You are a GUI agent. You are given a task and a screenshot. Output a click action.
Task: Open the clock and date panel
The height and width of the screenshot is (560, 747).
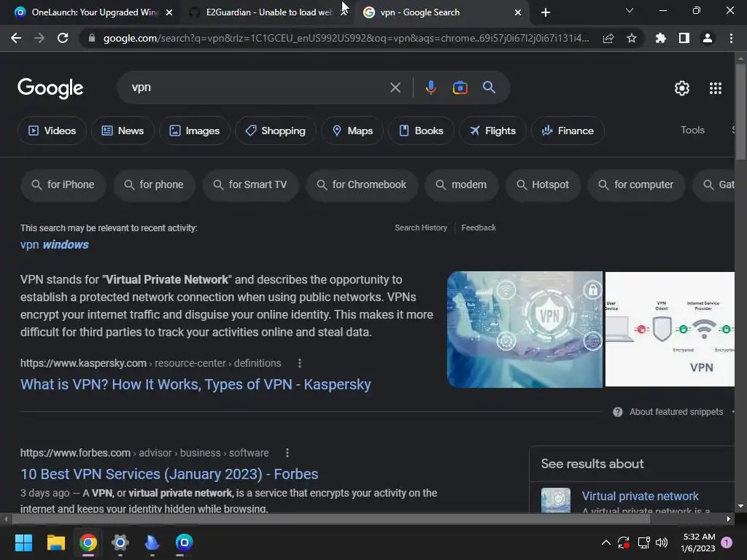[698, 542]
